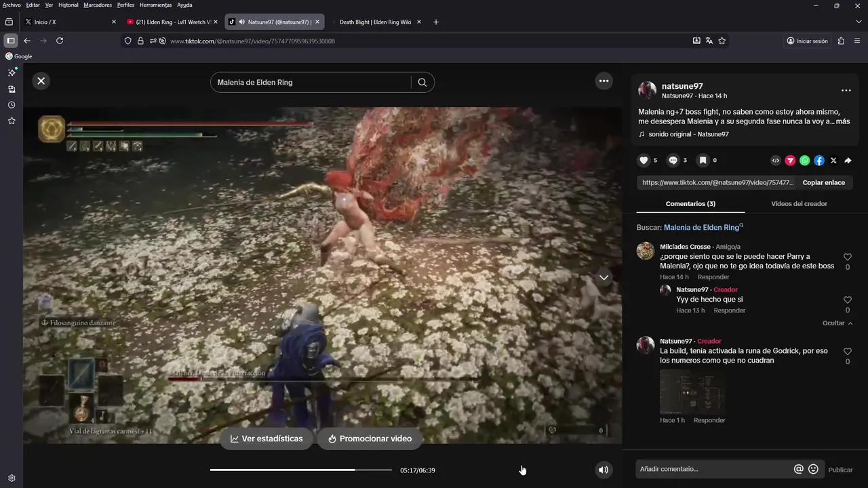Reply to the 'Yyy de hecho que si' reply
868x488 pixels.
click(729, 310)
